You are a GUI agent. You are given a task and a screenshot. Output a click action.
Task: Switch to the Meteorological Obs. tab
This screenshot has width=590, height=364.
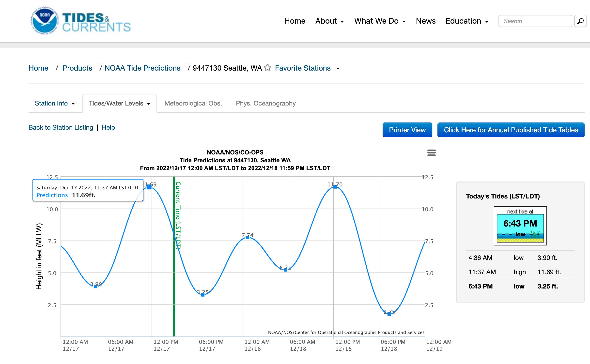tap(193, 103)
